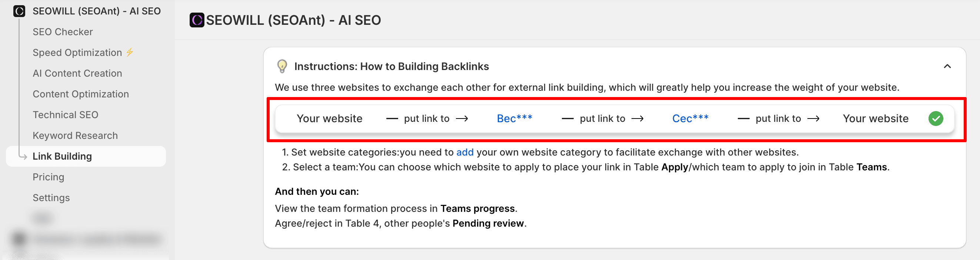Collapse the backlinks instructions panel
The width and height of the screenshot is (980, 260).
[x=947, y=66]
